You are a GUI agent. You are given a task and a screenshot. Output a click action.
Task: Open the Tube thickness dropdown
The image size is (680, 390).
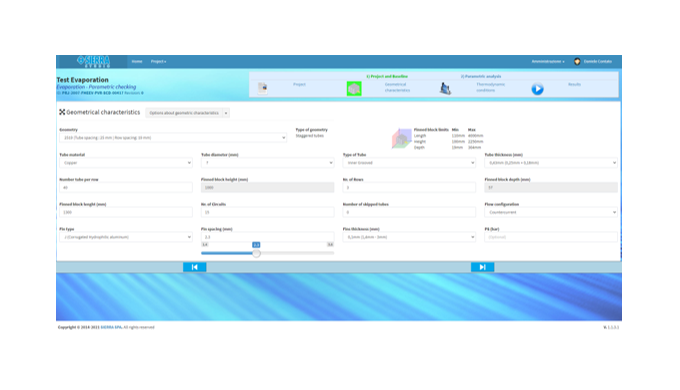pos(551,163)
